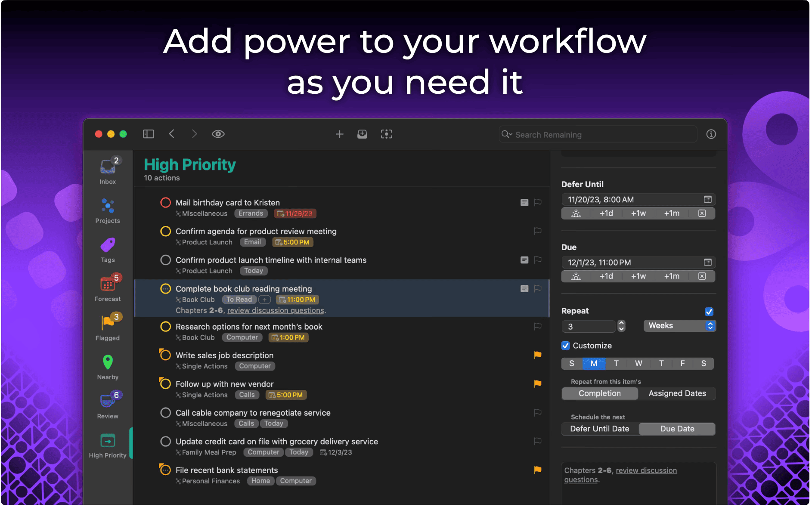The image size is (812, 507).
Task: Select the Assigned Dates segment
Action: point(677,393)
